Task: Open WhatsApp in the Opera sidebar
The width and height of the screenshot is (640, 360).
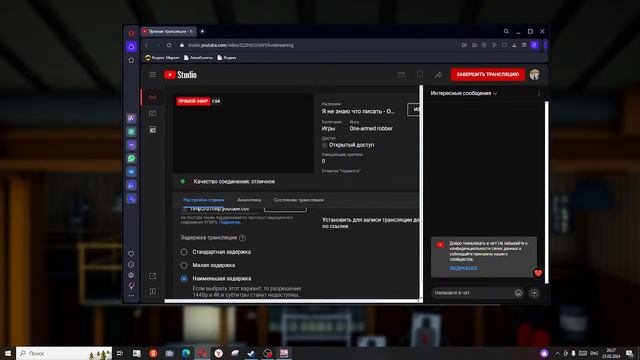Action: [131, 158]
